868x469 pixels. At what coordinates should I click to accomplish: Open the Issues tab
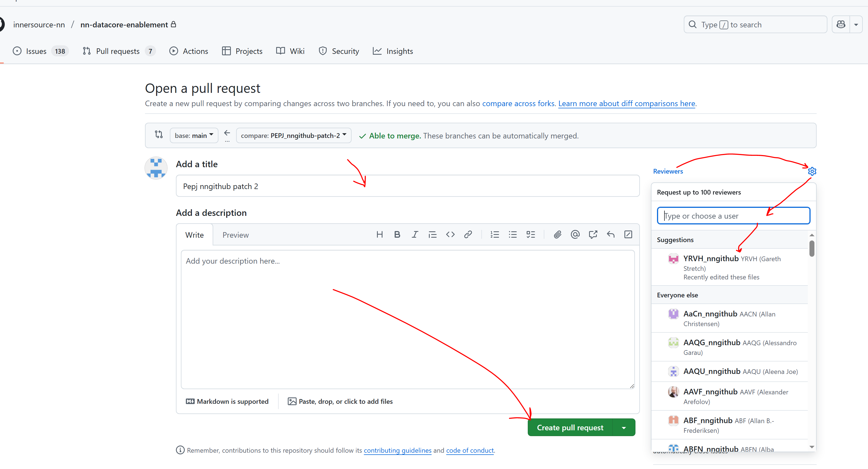(41, 51)
